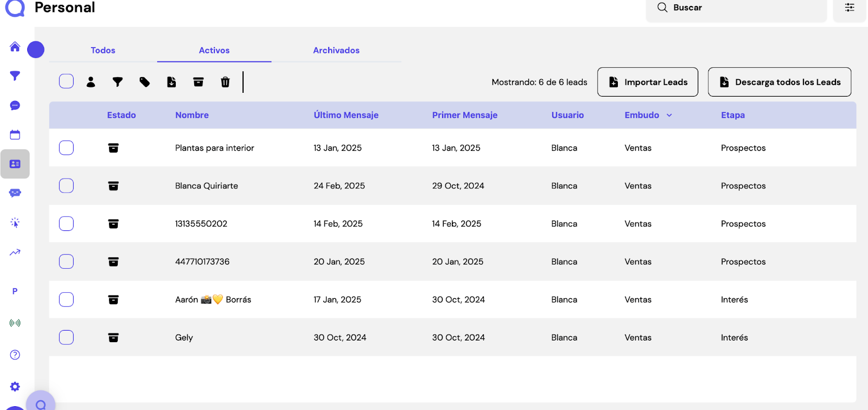Click the export file icon in toolbar
The height and width of the screenshot is (410, 868).
(x=171, y=82)
